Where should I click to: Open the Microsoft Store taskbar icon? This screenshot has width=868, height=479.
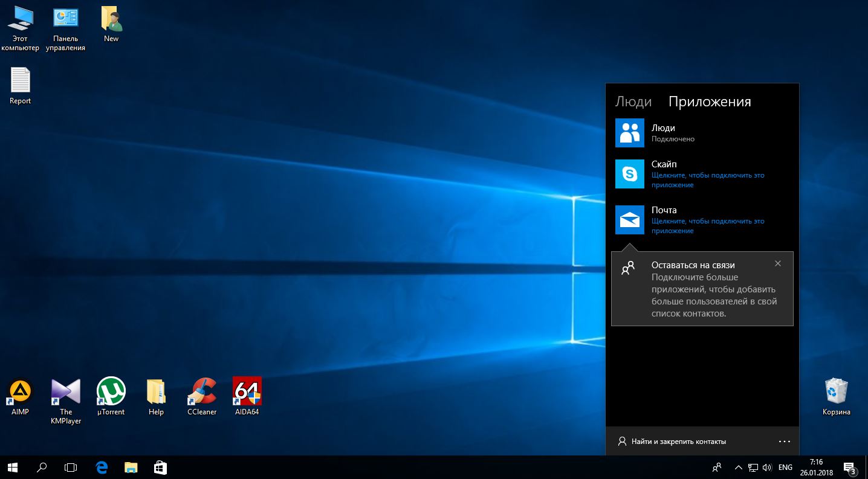(x=160, y=467)
